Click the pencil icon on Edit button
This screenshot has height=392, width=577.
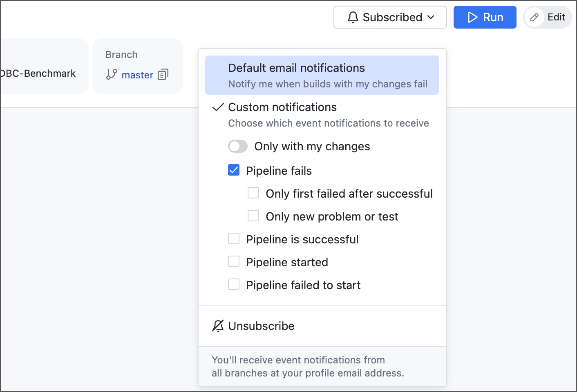[x=535, y=17]
